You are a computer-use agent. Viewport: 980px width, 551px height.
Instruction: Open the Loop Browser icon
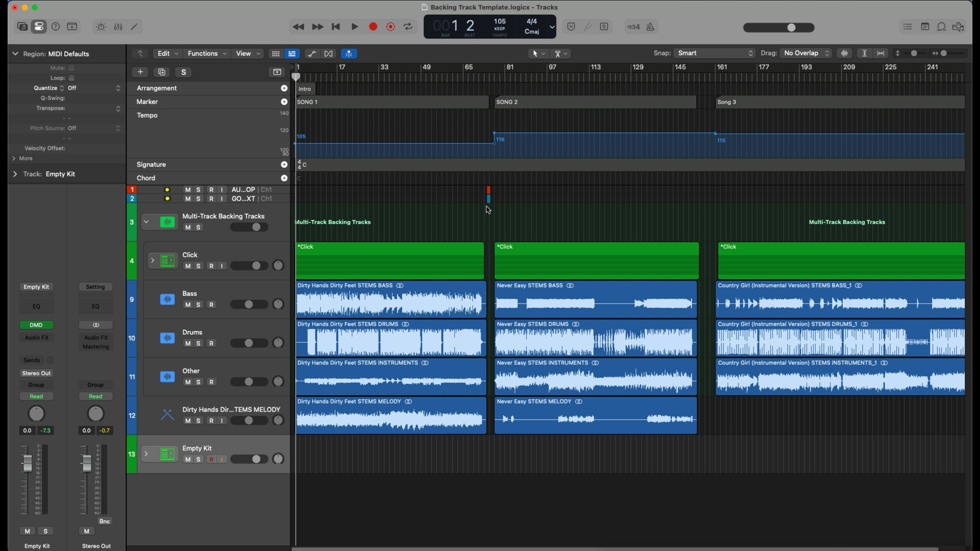941,27
